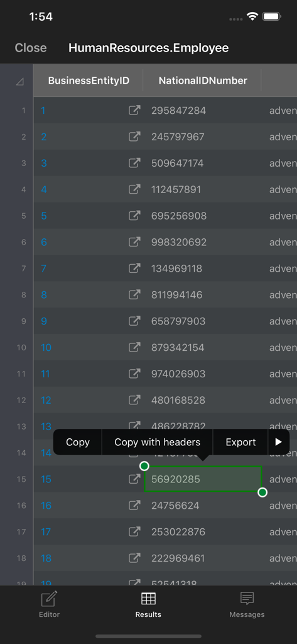
Task: Open the external link icon for row 9
Action: pyautogui.click(x=134, y=321)
